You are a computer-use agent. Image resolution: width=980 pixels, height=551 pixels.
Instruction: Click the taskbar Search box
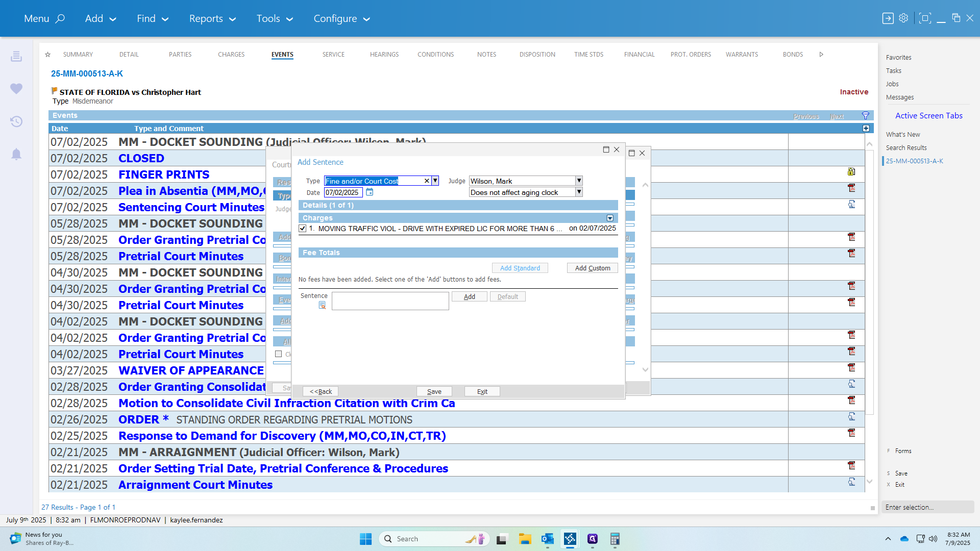(x=434, y=539)
